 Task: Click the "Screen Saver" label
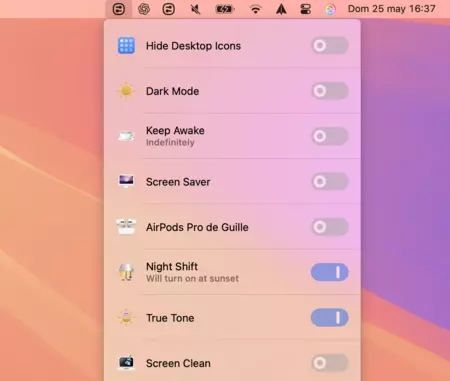coord(178,182)
